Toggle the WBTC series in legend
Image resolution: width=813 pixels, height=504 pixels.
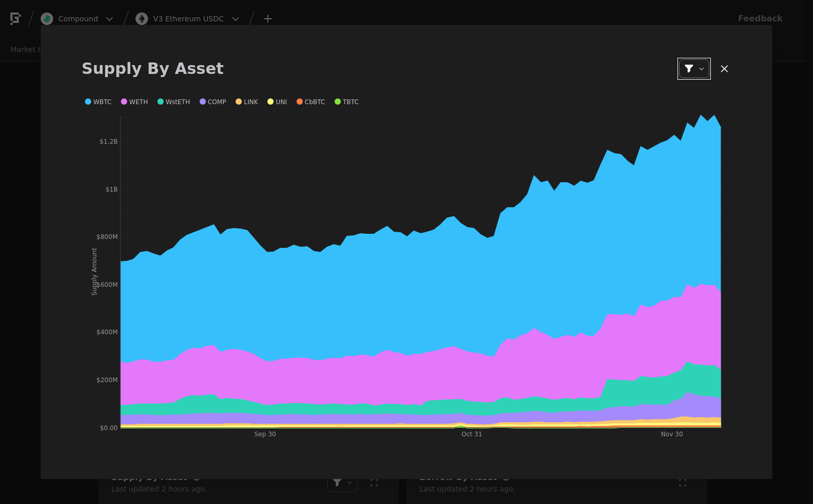click(x=98, y=102)
